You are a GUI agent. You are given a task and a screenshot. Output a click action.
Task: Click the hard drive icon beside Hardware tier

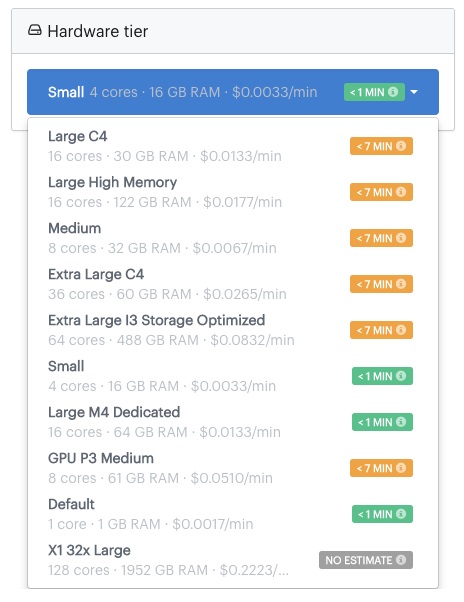35,30
